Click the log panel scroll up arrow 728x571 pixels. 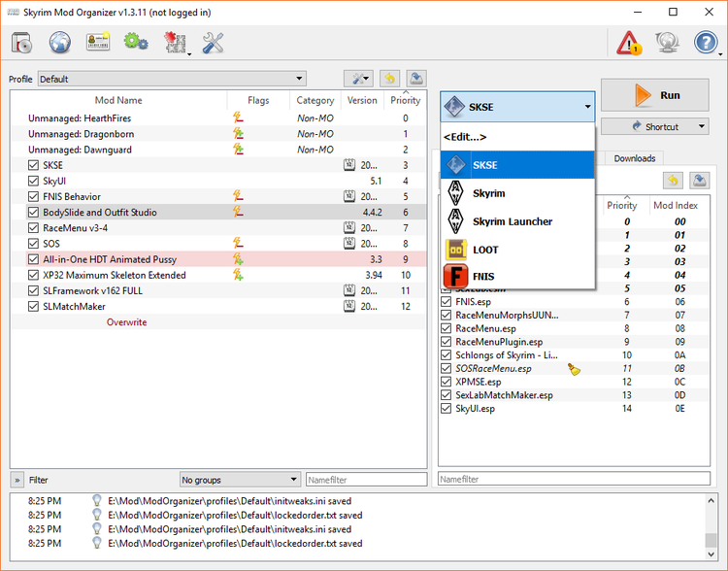[x=711, y=500]
